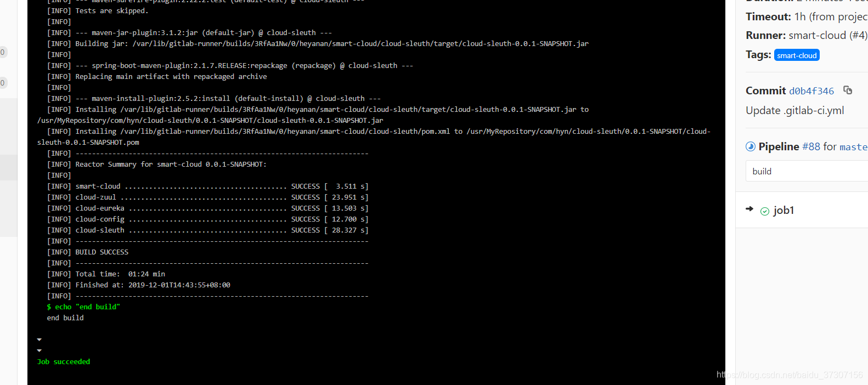Click the smart-cloud SUCCESS summary row

point(207,186)
